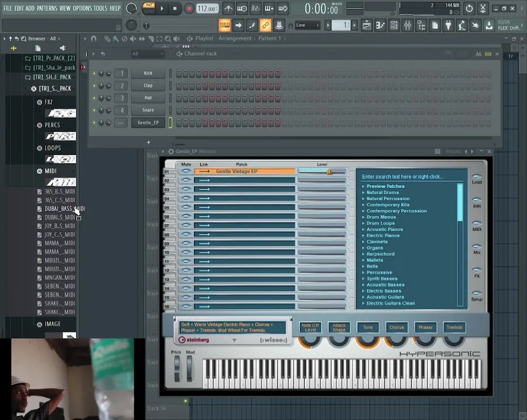Click the Hypersonic Mod wheel

pos(190,368)
